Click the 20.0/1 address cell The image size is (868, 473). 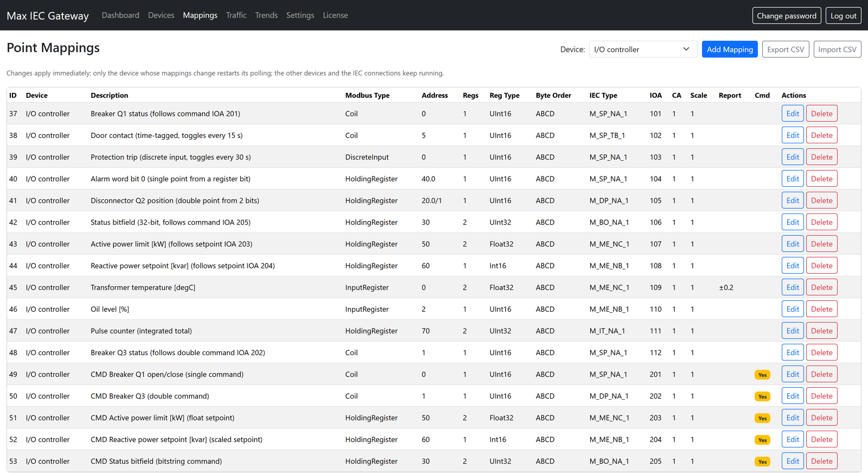coord(431,200)
